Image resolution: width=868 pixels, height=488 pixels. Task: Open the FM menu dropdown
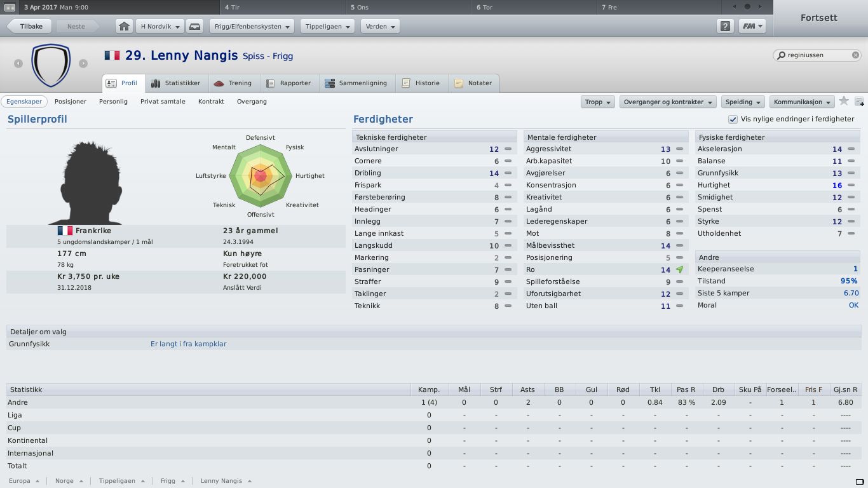pyautogui.click(x=752, y=27)
